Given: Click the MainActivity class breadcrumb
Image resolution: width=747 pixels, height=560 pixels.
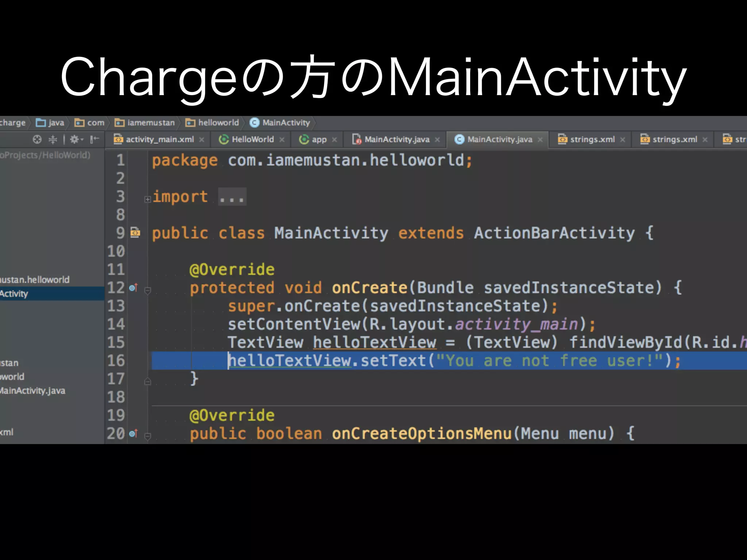Looking at the screenshot, I should 280,123.
